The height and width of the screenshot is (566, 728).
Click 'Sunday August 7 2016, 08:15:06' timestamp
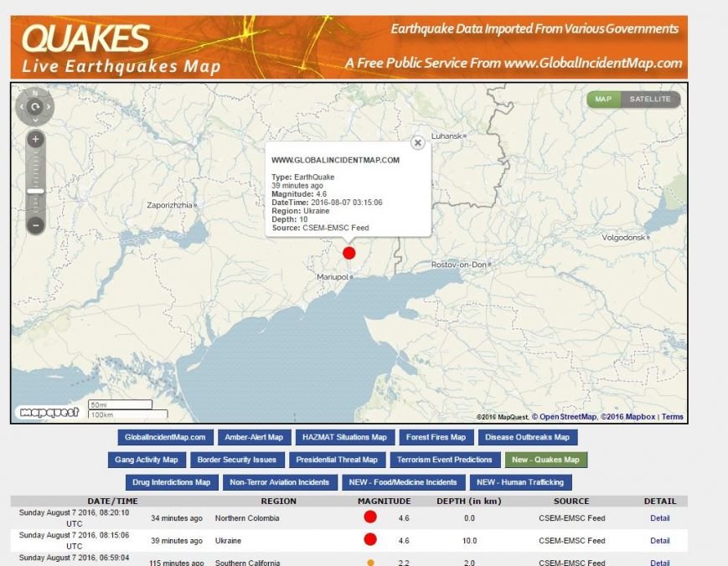point(74,535)
